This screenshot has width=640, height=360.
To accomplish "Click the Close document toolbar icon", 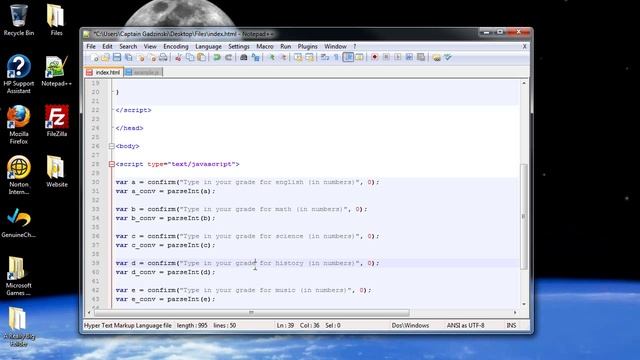I will pyautogui.click(x=141, y=58).
